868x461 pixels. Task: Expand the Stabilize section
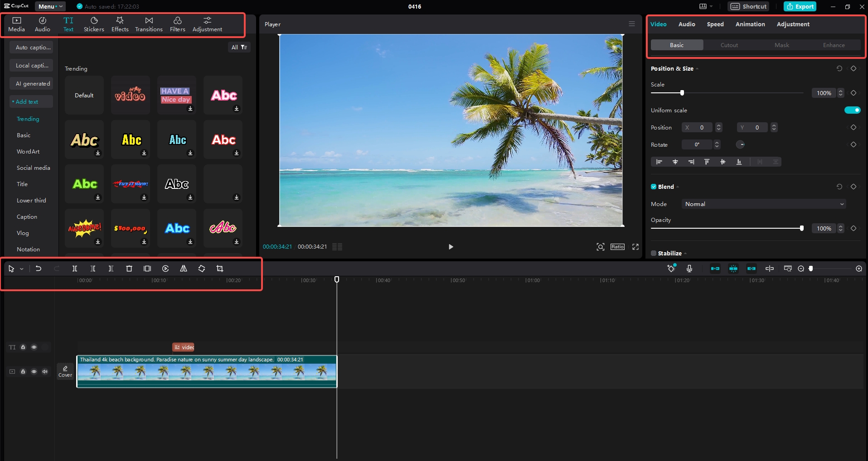click(x=685, y=253)
